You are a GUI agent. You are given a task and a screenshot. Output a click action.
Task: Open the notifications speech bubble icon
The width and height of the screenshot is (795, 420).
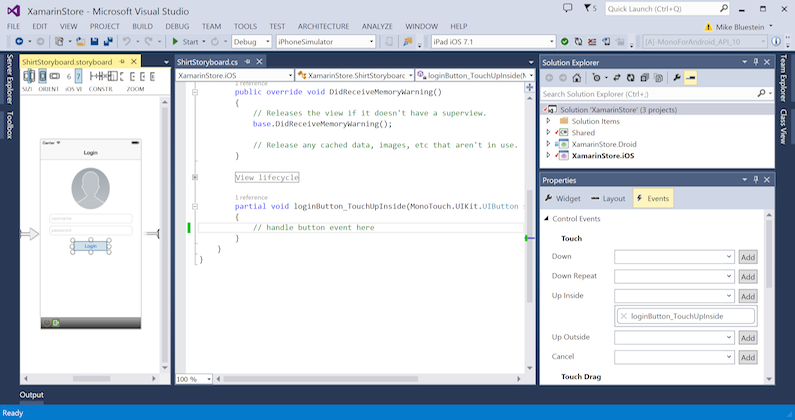(567, 8)
